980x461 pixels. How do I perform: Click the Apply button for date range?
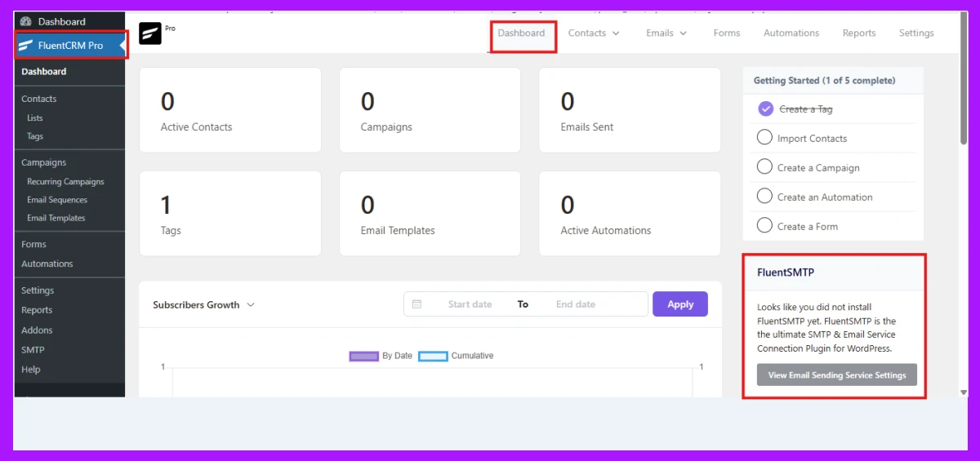(x=680, y=304)
